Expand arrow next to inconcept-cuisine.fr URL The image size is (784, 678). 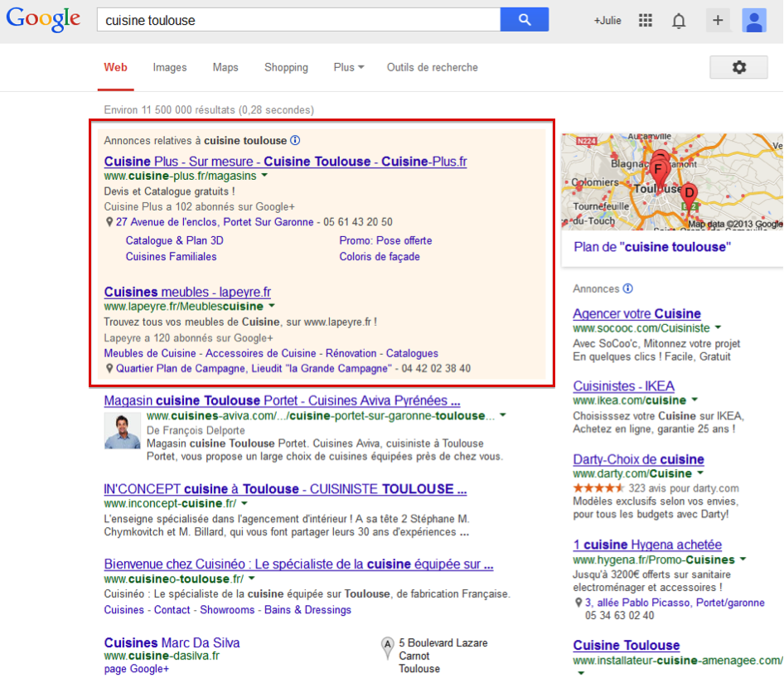click(244, 503)
